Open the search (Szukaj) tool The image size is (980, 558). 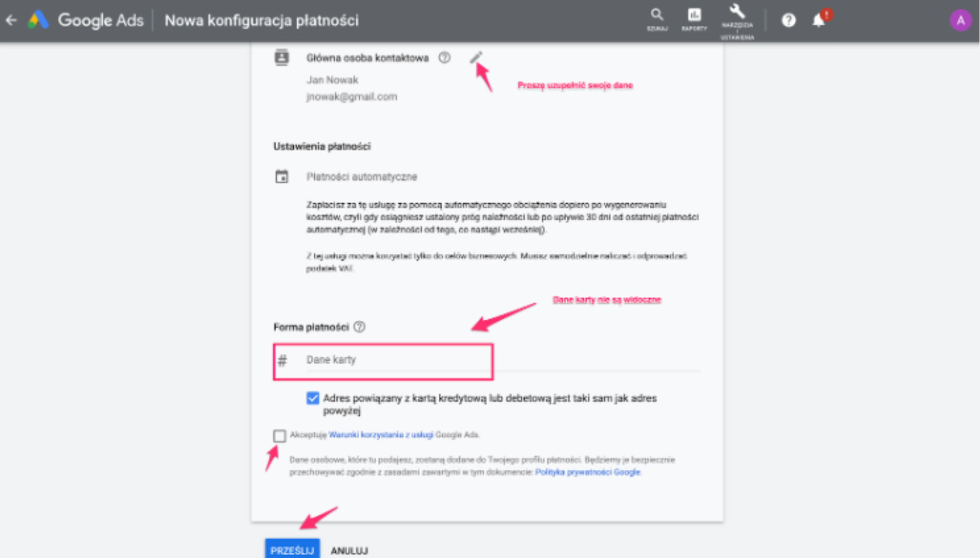[657, 20]
